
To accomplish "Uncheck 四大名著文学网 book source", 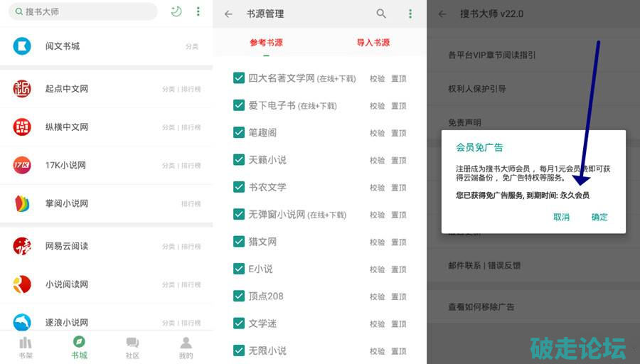I will pos(239,78).
